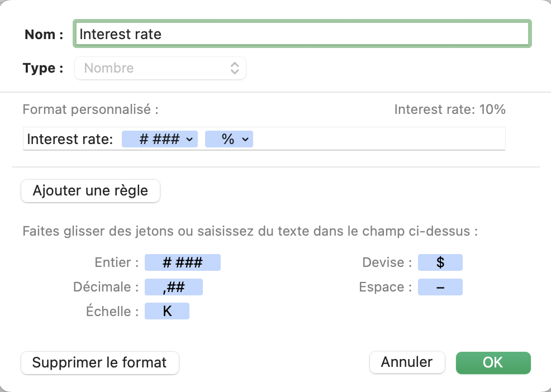Screen dimensions: 551x392
Task: Click the "Format personnalisé :" label
Action: pos(91,109)
